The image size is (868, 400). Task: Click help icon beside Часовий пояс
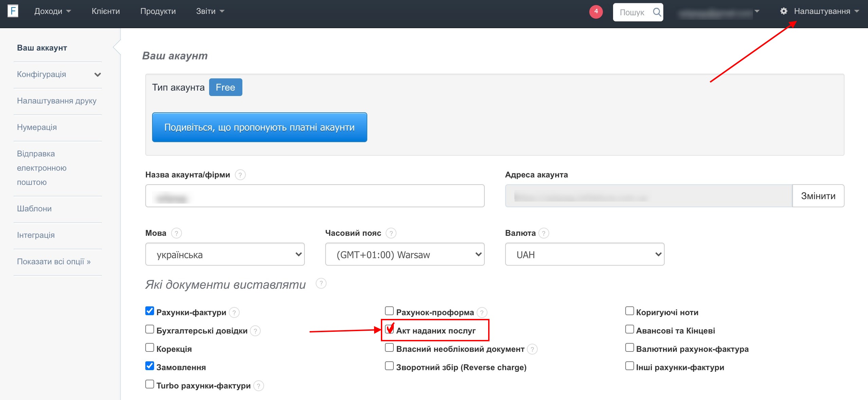tap(391, 233)
